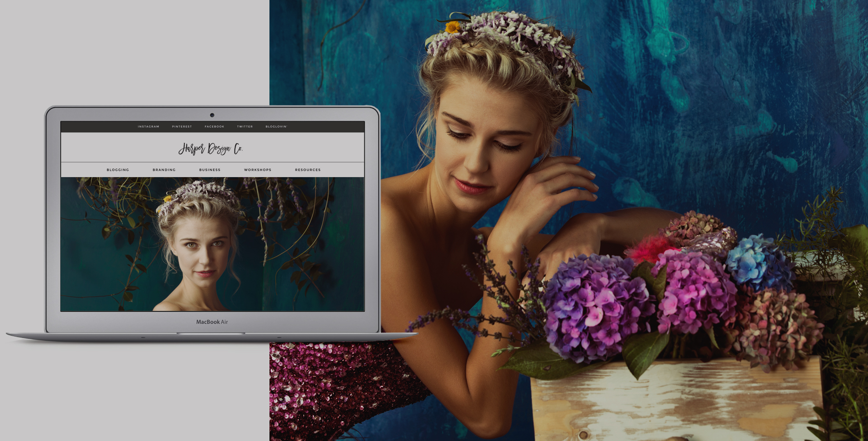Screen dimensions: 868x441
Task: Open the Blogging menu item
Action: point(118,170)
